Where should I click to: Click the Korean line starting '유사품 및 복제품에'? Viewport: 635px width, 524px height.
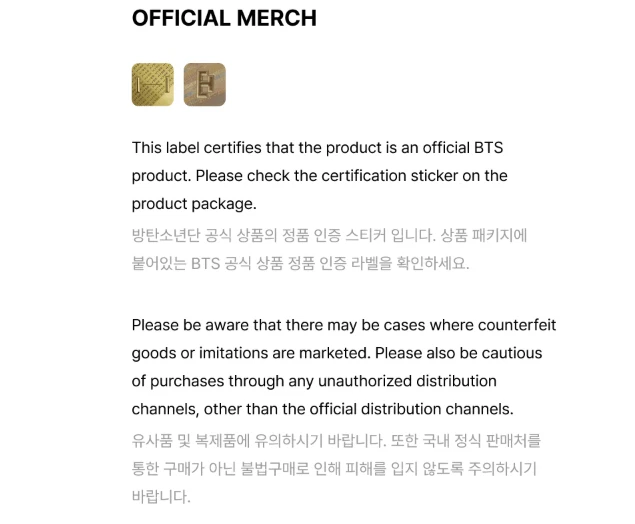pyautogui.click(x=336, y=441)
